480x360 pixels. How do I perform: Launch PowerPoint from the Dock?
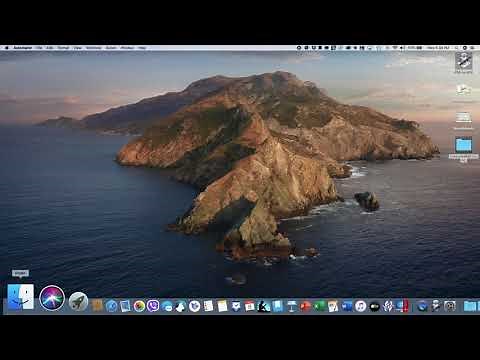[305, 306]
